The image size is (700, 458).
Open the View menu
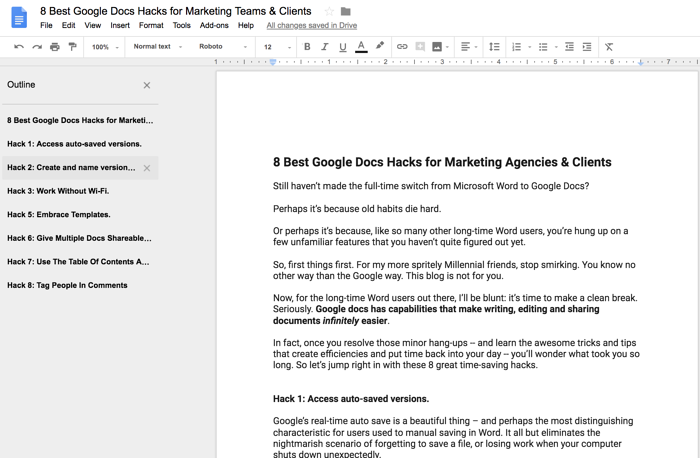click(93, 25)
